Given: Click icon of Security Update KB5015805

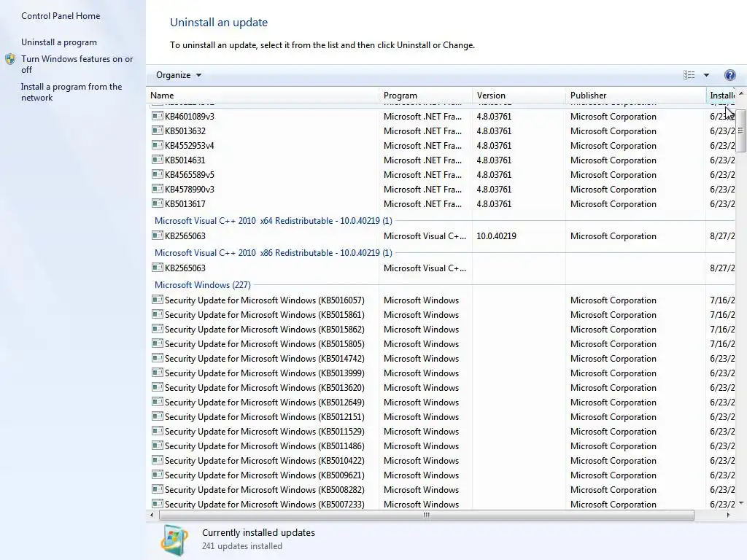Looking at the screenshot, I should click(158, 343).
